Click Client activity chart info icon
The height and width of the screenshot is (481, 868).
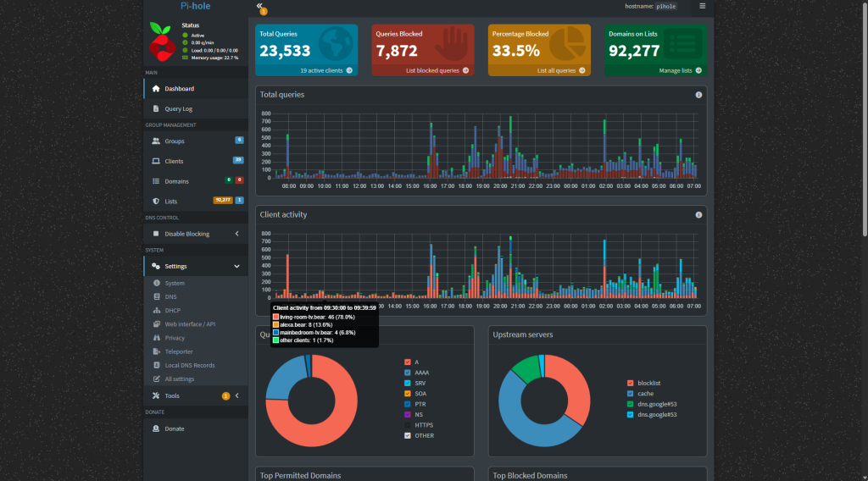tap(698, 215)
